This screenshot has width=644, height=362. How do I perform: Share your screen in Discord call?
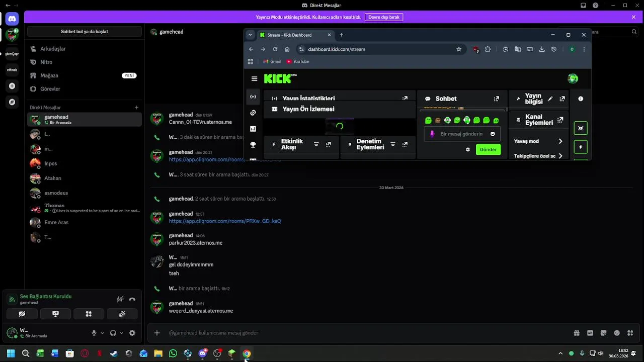pyautogui.click(x=55, y=314)
